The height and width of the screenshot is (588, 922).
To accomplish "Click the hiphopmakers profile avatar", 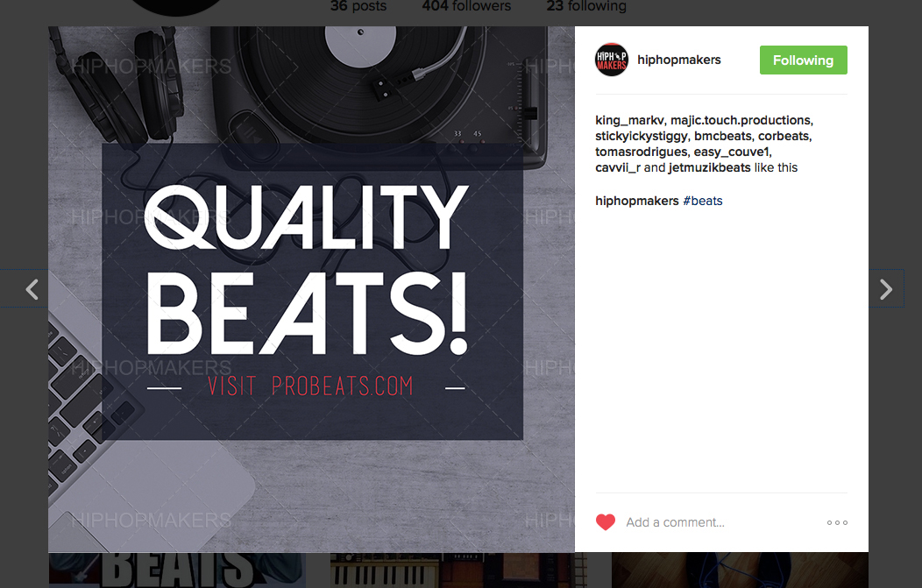I will pos(612,60).
